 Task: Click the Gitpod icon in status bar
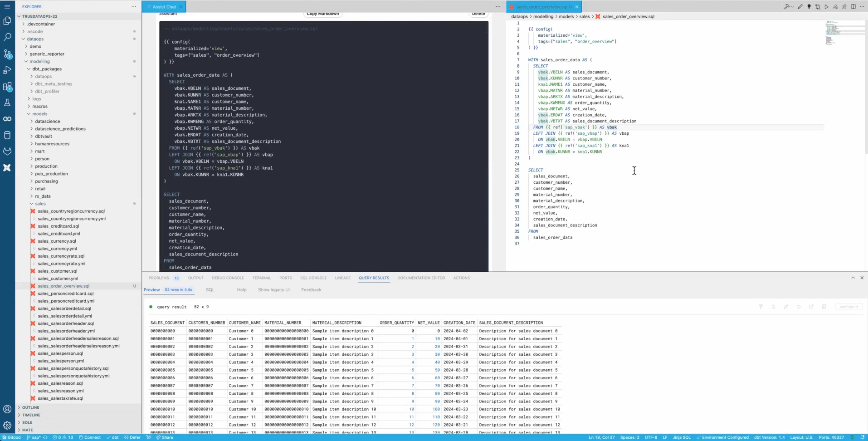[x=12, y=437]
